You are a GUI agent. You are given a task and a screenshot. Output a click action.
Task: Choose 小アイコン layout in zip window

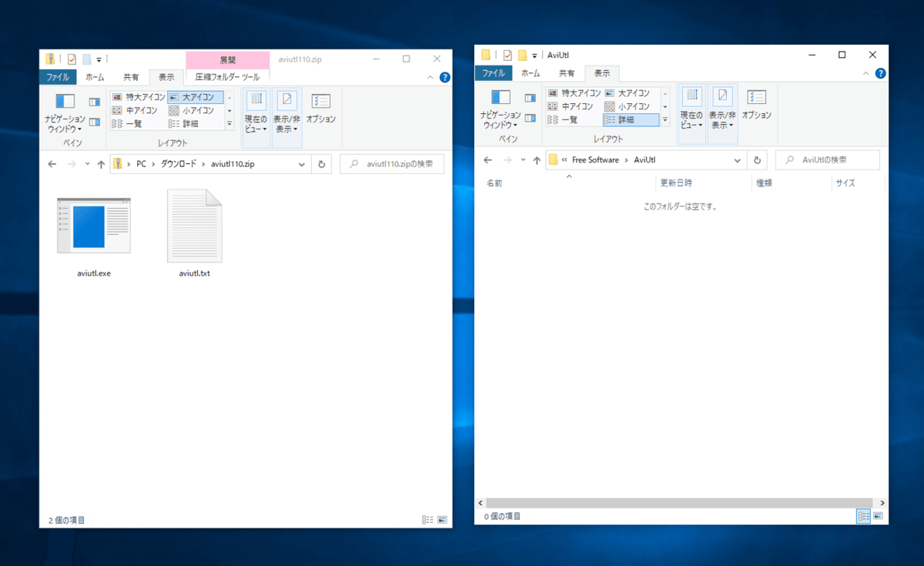(x=196, y=110)
